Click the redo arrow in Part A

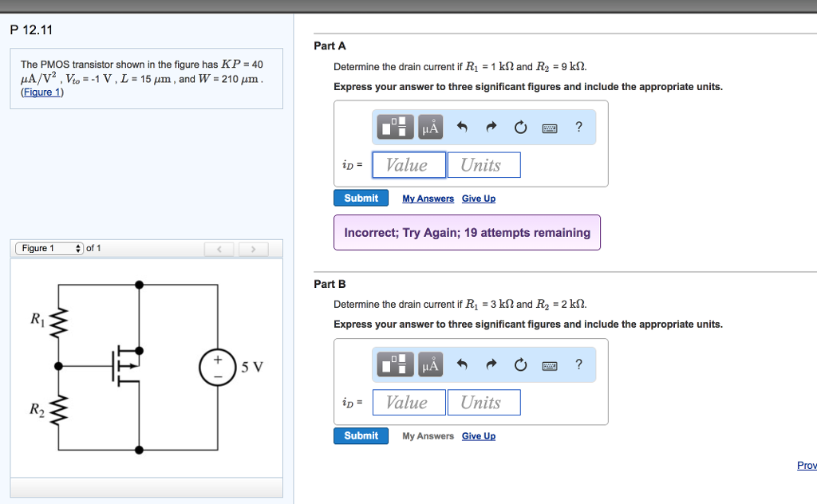click(x=491, y=127)
